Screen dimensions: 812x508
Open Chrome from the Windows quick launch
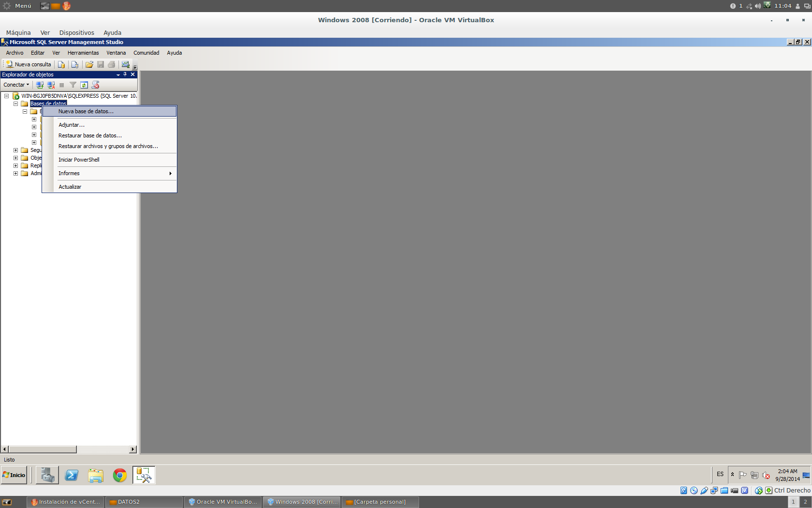[x=119, y=475]
